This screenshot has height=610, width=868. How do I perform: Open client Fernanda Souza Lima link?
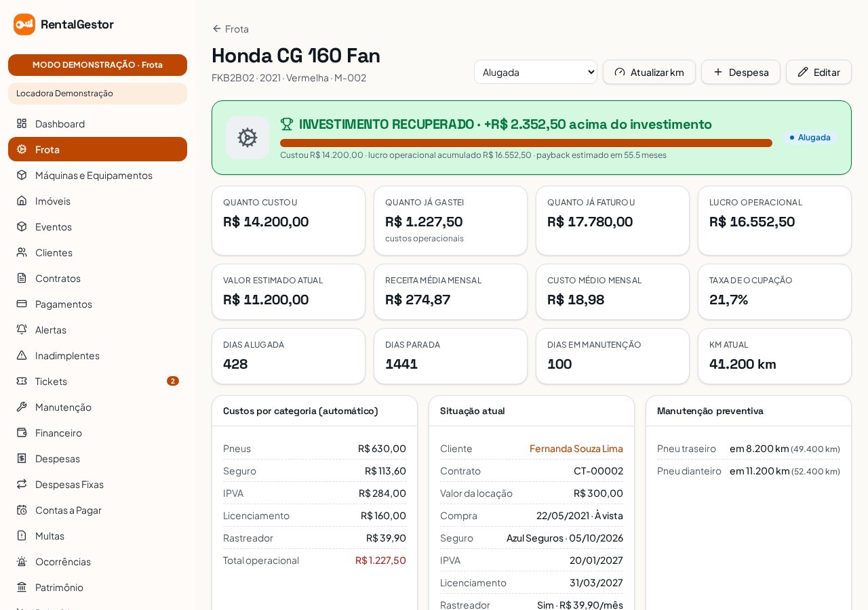576,448
